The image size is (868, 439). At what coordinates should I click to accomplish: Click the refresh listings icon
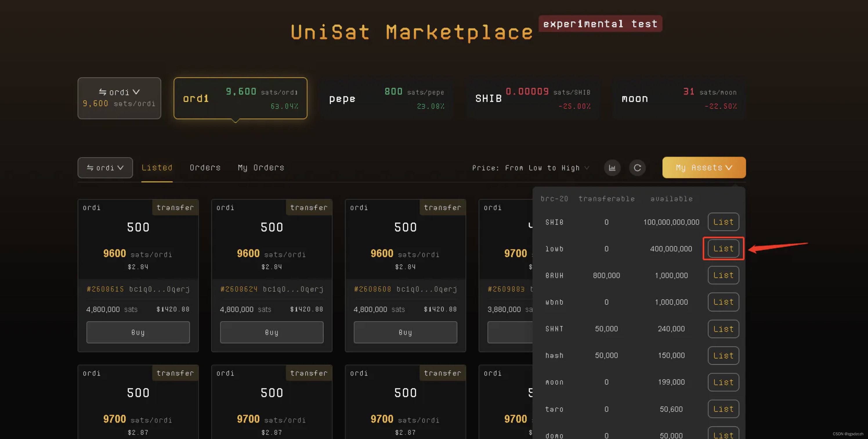click(637, 168)
